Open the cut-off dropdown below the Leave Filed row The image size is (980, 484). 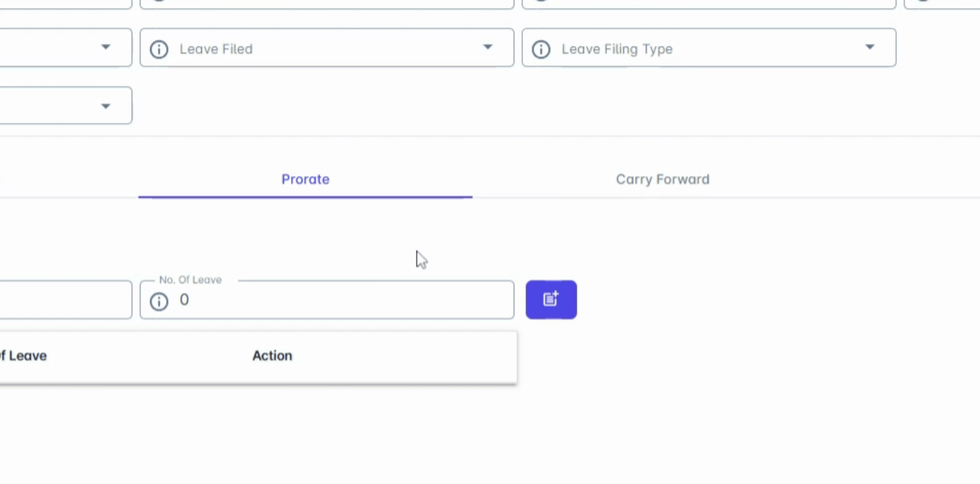[106, 106]
